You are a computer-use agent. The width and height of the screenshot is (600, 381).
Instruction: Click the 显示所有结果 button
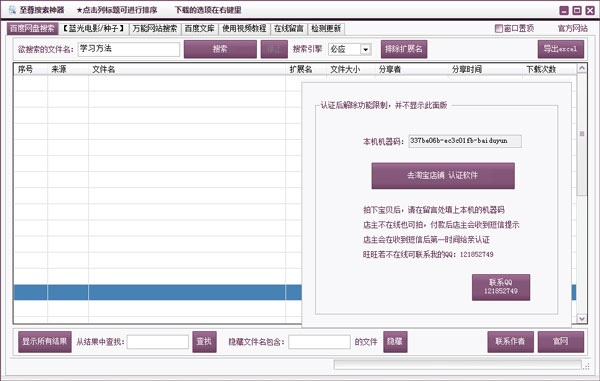[x=45, y=342]
